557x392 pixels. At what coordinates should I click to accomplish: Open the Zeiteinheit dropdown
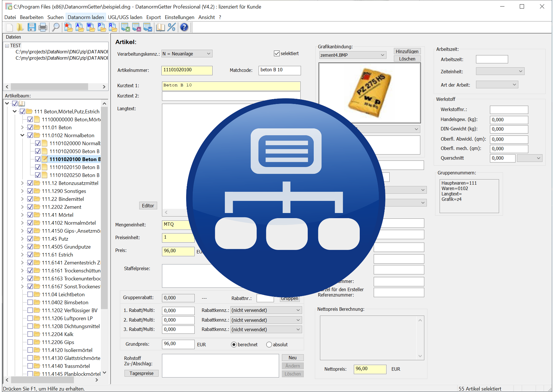click(500, 71)
